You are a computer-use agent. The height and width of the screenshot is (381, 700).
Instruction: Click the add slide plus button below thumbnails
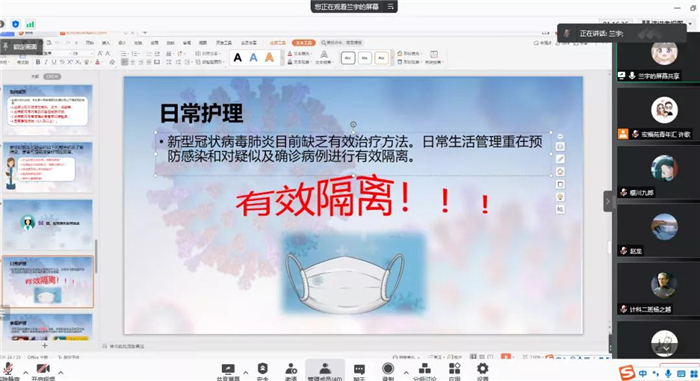point(45,346)
